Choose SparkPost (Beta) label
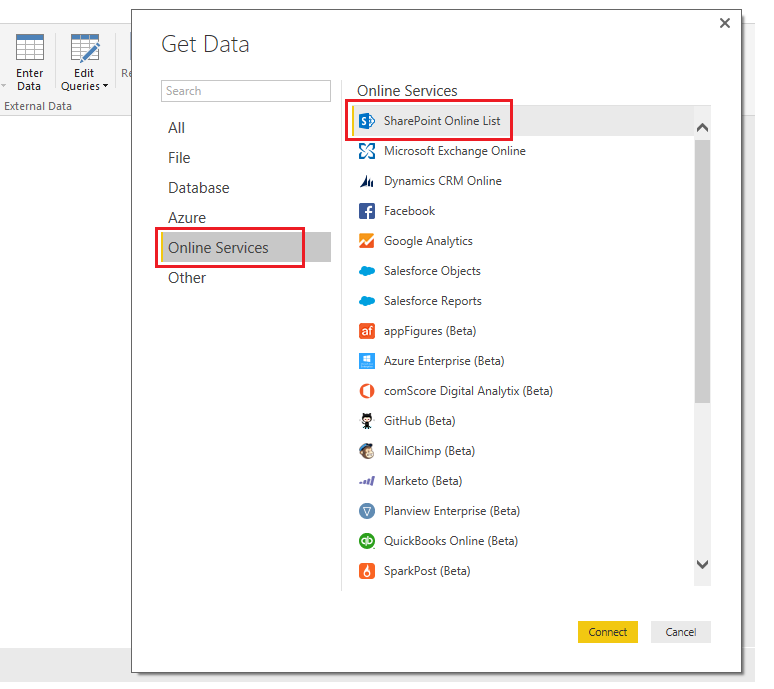This screenshot has width=774, height=689. point(427,571)
